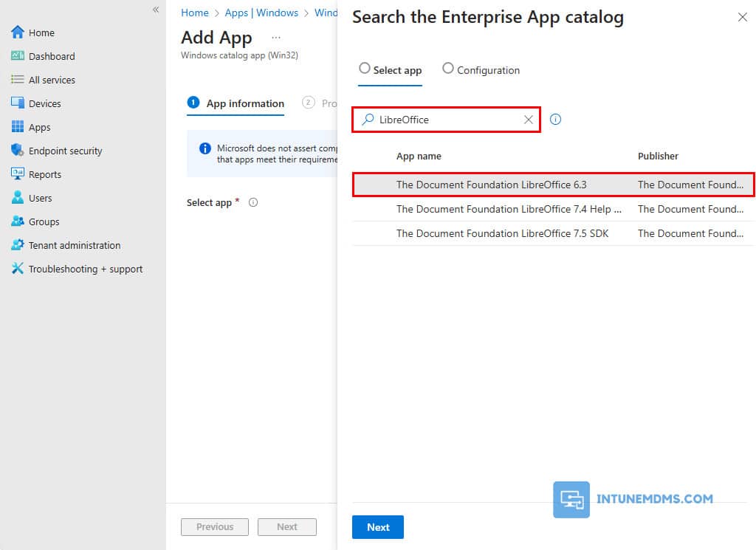Clear the LibreOffice search text
Image resolution: width=756 pixels, height=550 pixels.
click(x=529, y=120)
